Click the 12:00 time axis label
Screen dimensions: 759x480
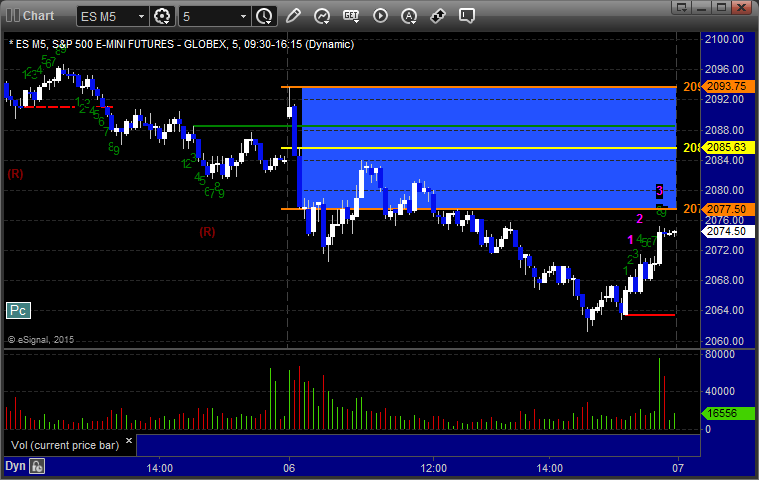pos(433,468)
